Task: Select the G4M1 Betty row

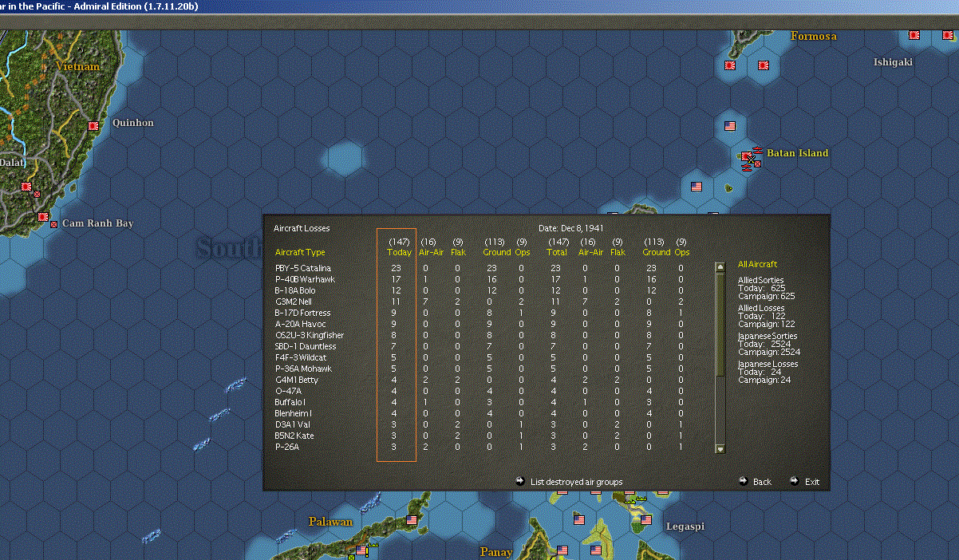Action: click(479, 380)
